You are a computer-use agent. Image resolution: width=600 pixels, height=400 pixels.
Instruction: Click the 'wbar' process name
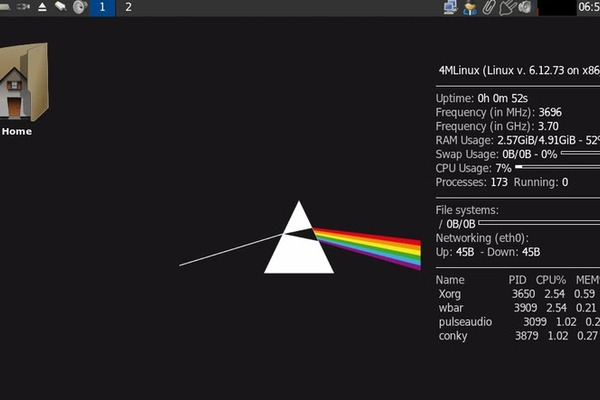451,308
